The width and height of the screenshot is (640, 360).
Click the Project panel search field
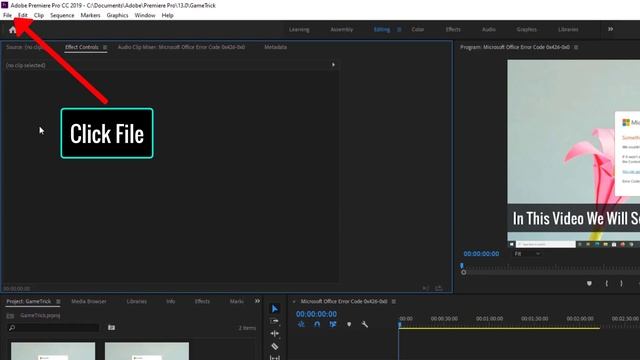click(x=53, y=328)
